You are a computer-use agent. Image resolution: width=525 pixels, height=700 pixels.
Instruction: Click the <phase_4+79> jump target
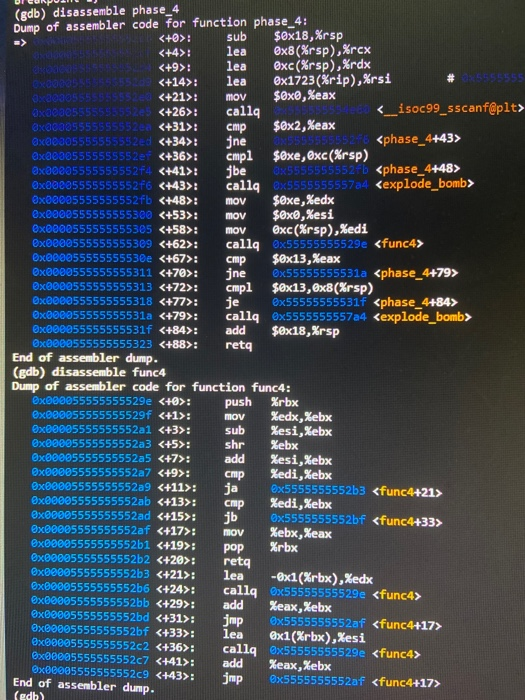click(x=416, y=273)
